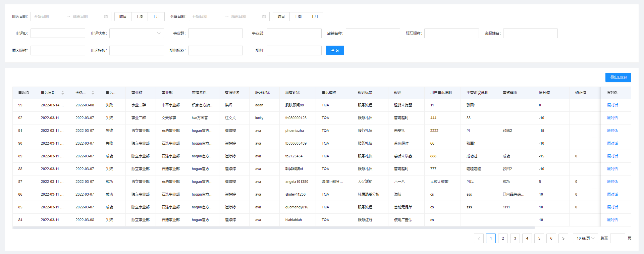Go to page 3

(515, 238)
